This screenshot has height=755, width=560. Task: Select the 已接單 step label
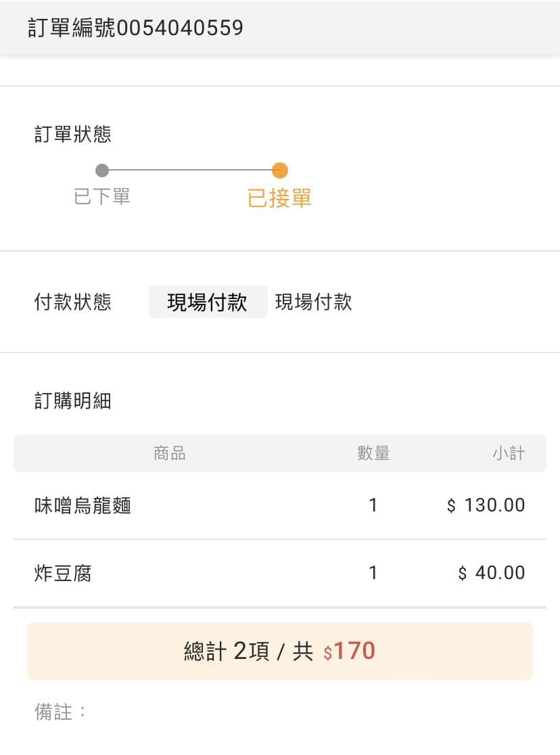click(279, 198)
